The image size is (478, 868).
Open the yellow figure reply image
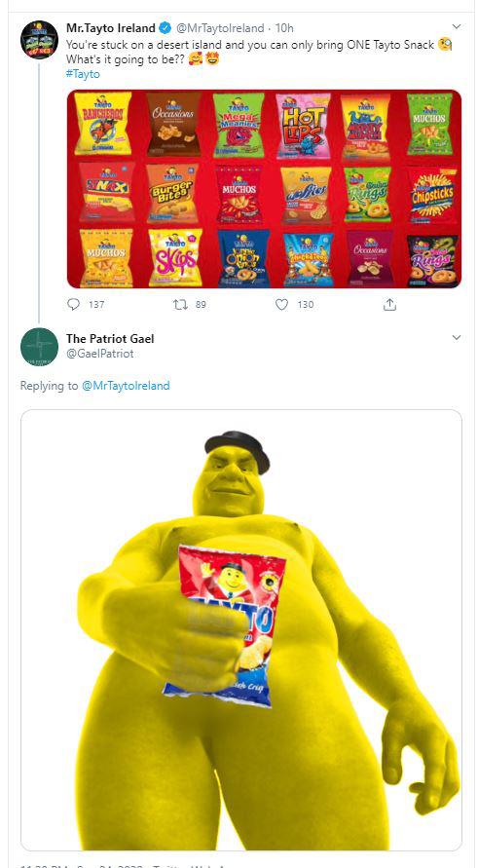click(241, 630)
